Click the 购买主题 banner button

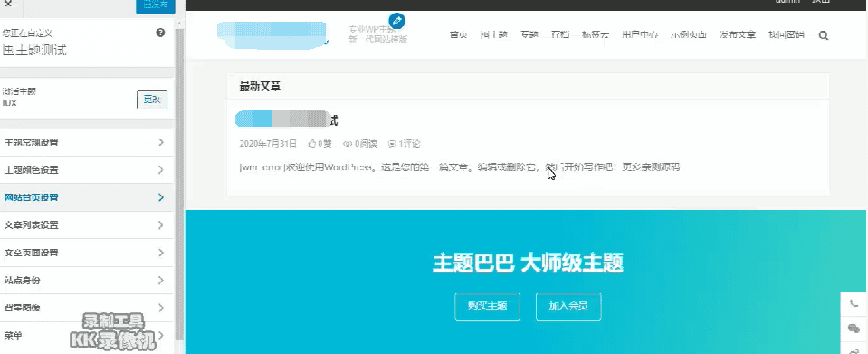pyautogui.click(x=487, y=306)
